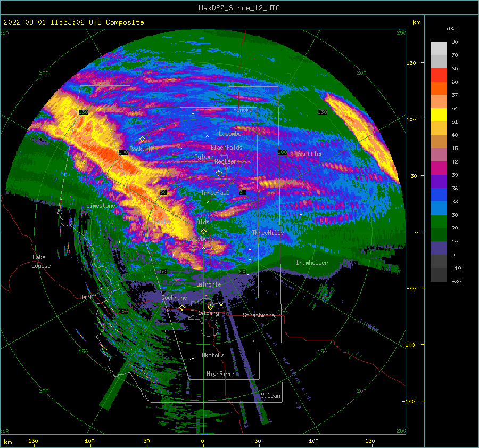Select the Sylvan label
This screenshot has width=479, height=448.
[x=204, y=157]
